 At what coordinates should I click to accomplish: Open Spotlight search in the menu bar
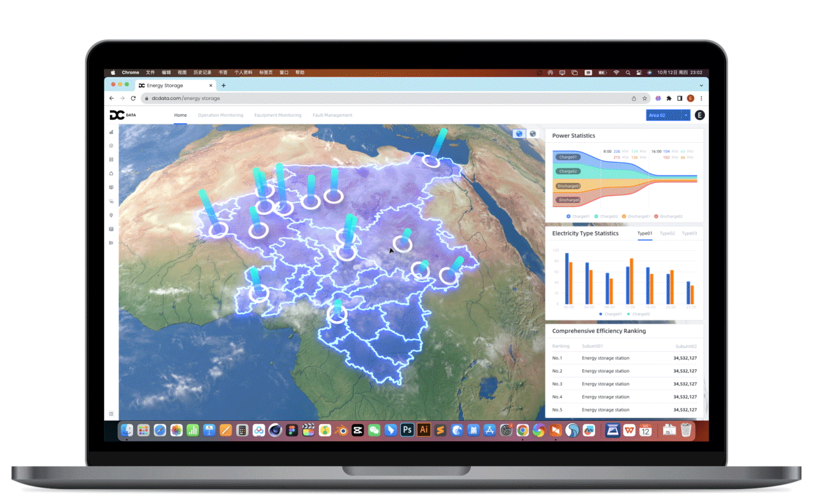tap(628, 73)
